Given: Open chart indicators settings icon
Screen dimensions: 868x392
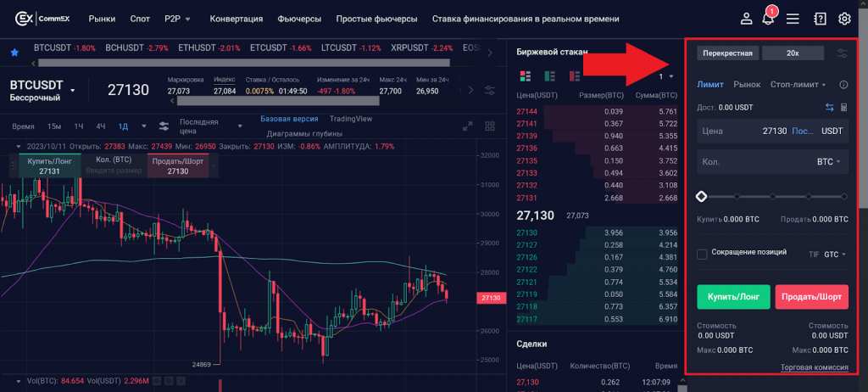Looking at the screenshot, I should tap(164, 126).
